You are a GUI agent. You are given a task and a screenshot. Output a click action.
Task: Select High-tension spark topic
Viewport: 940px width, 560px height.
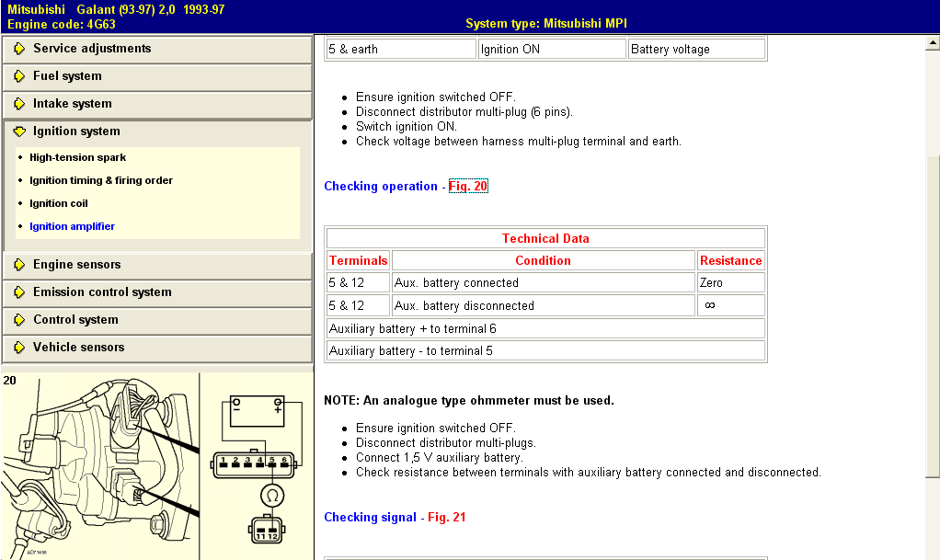[x=78, y=157]
